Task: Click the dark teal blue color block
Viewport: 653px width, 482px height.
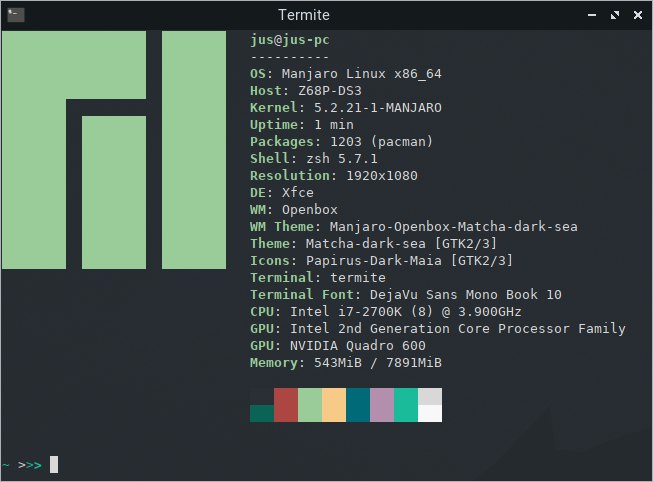Action: point(358,405)
